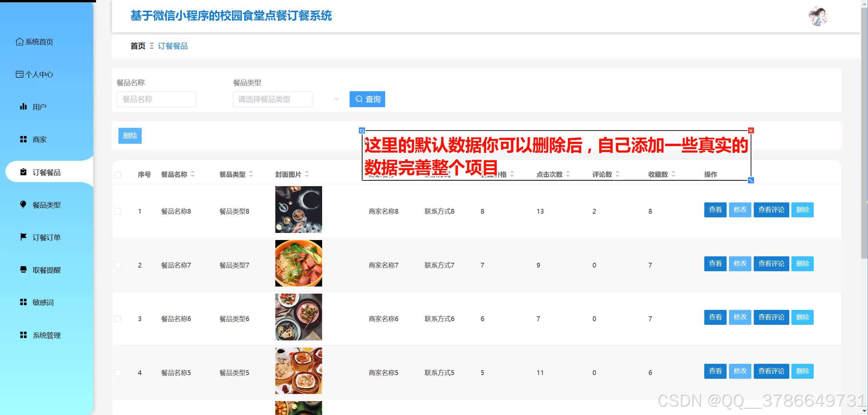Toggle the select-all checkbox in table header

[118, 174]
